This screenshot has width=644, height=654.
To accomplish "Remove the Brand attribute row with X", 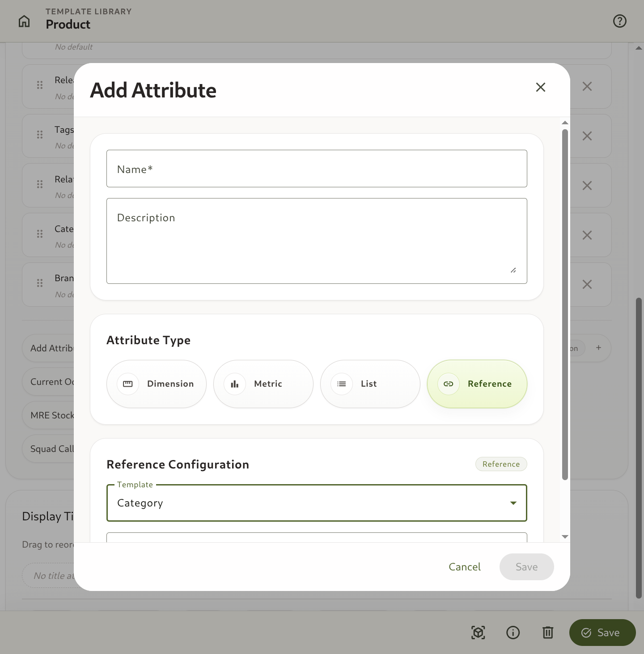I will 587,284.
